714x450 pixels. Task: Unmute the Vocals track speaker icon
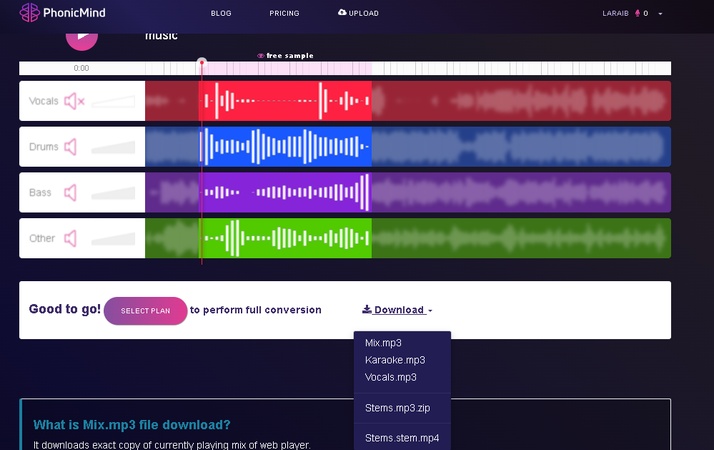[74, 101]
